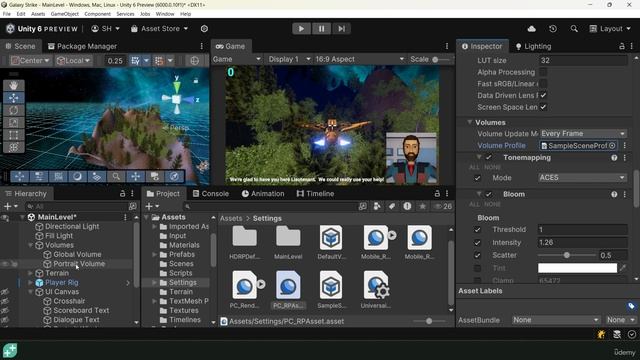This screenshot has height=360, width=640.
Task: Click the search magnifier in the top toolbar
Action: point(574,29)
